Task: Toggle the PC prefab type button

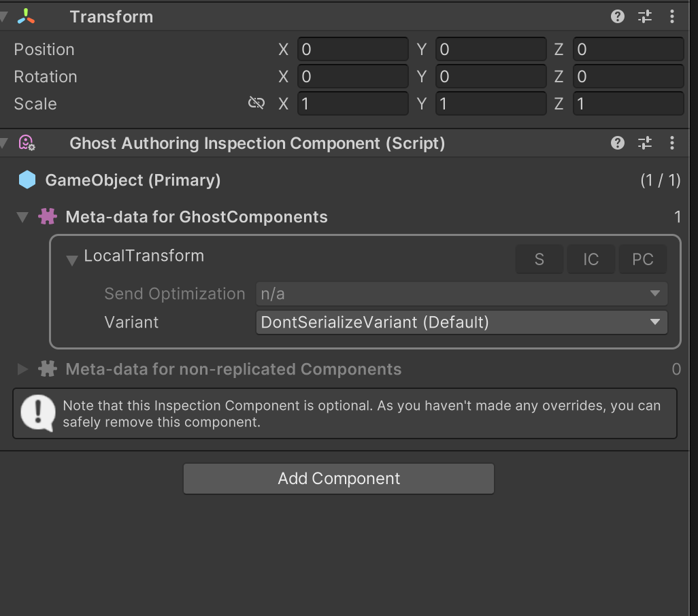Action: [642, 259]
